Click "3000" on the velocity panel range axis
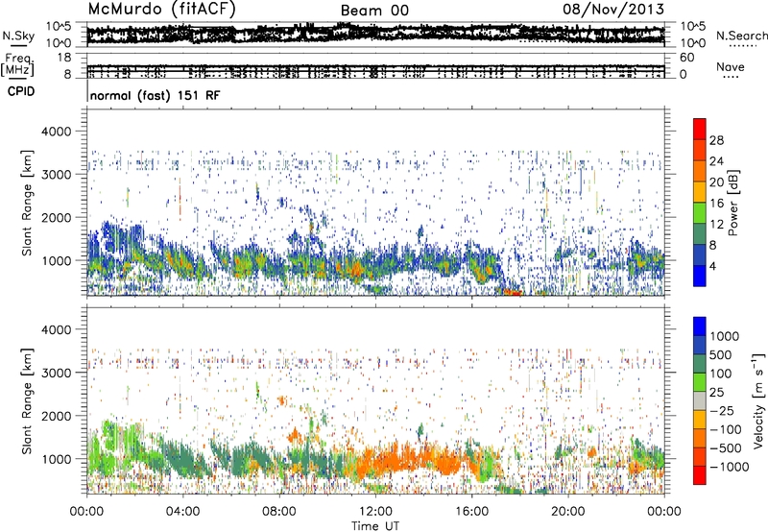Image resolution: width=768 pixels, height=532 pixels. click(57, 373)
